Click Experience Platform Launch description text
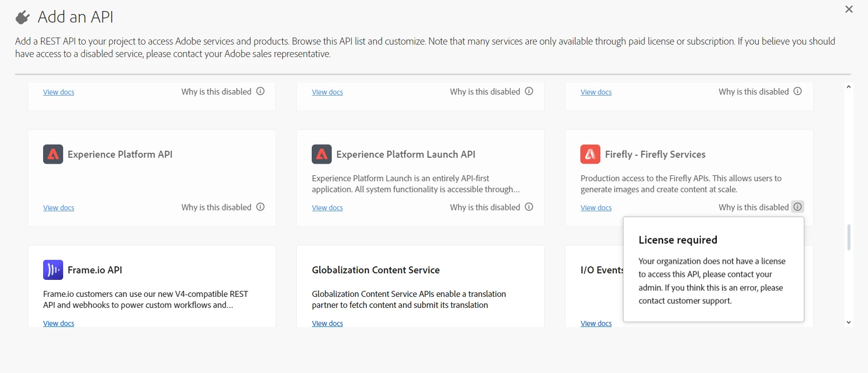Screen dimensions: 868x373 pos(415,184)
